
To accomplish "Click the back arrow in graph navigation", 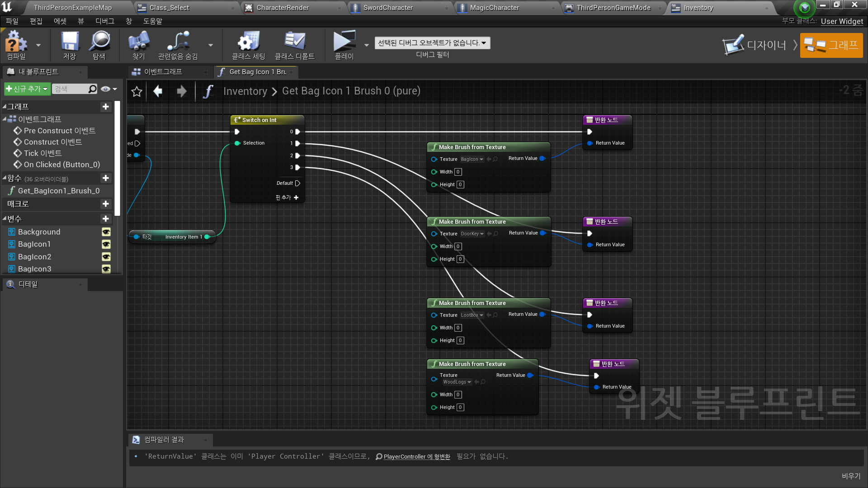I will point(158,91).
